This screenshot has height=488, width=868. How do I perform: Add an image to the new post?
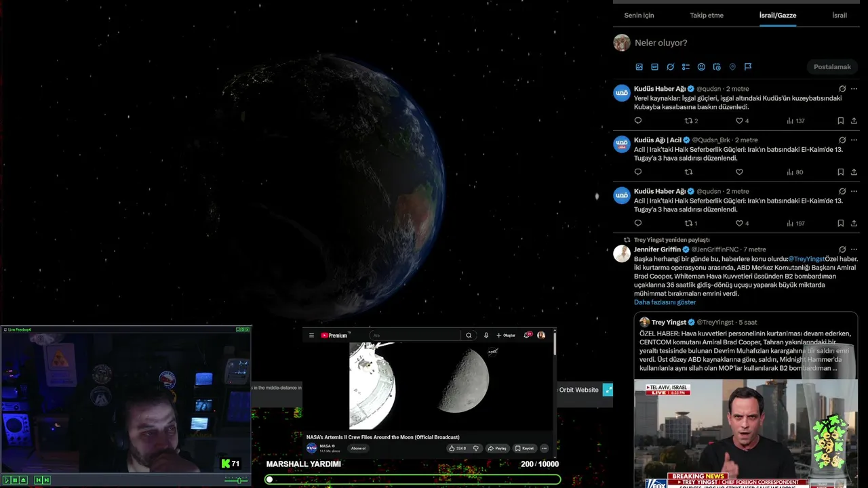(x=639, y=67)
